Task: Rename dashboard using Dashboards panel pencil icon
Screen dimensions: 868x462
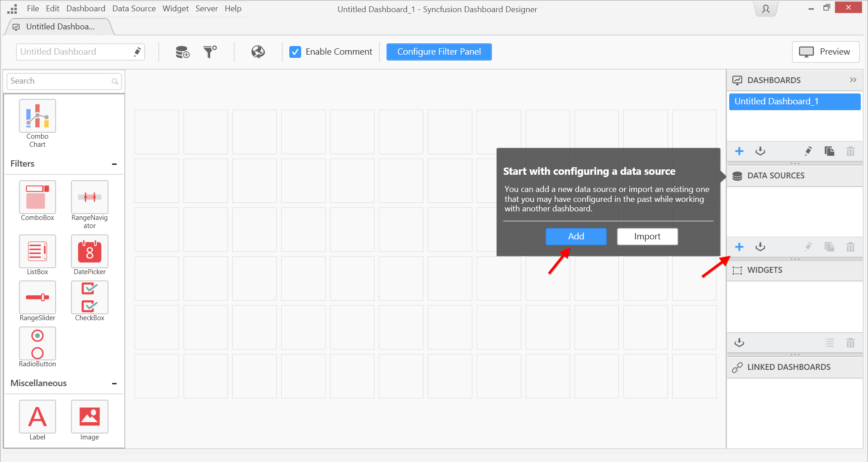Action: 808,151
